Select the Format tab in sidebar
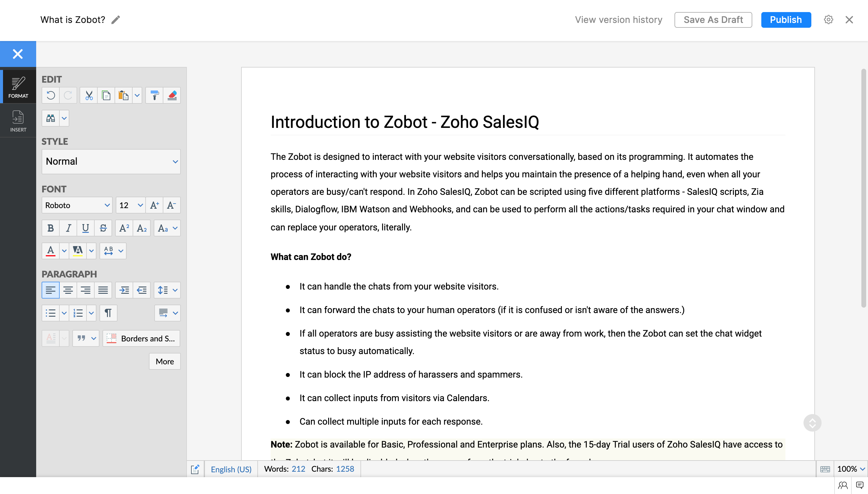 click(x=18, y=87)
